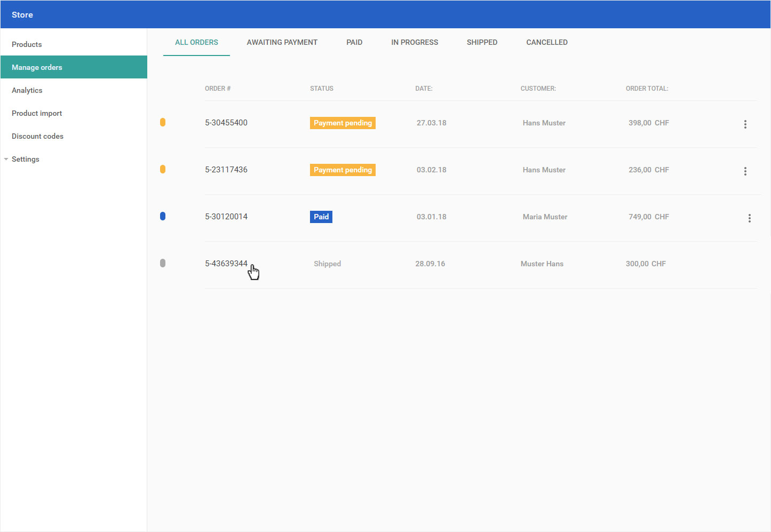Click the orange status dot for order 5-30455400

(163, 122)
